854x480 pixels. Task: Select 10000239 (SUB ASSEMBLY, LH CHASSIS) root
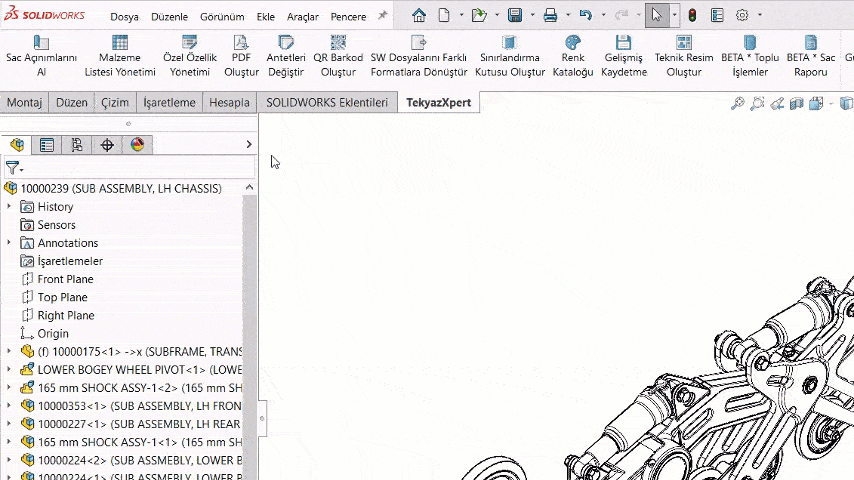click(113, 189)
